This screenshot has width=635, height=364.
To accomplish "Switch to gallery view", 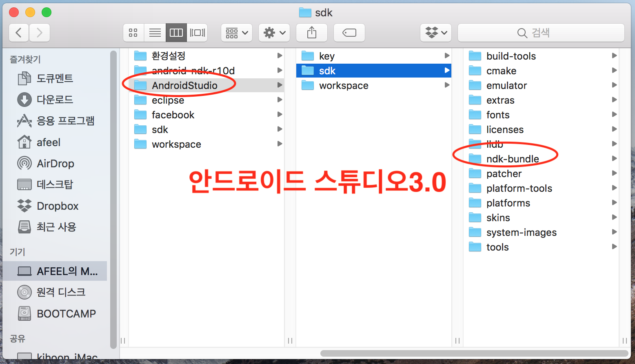I will pyautogui.click(x=198, y=33).
